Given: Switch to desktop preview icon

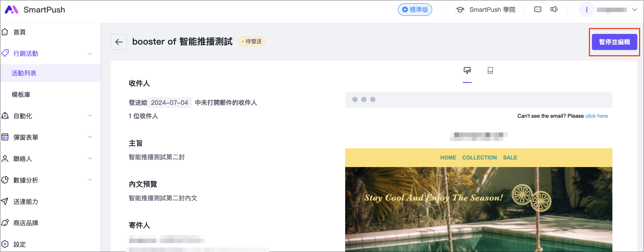Looking at the screenshot, I should point(467,70).
